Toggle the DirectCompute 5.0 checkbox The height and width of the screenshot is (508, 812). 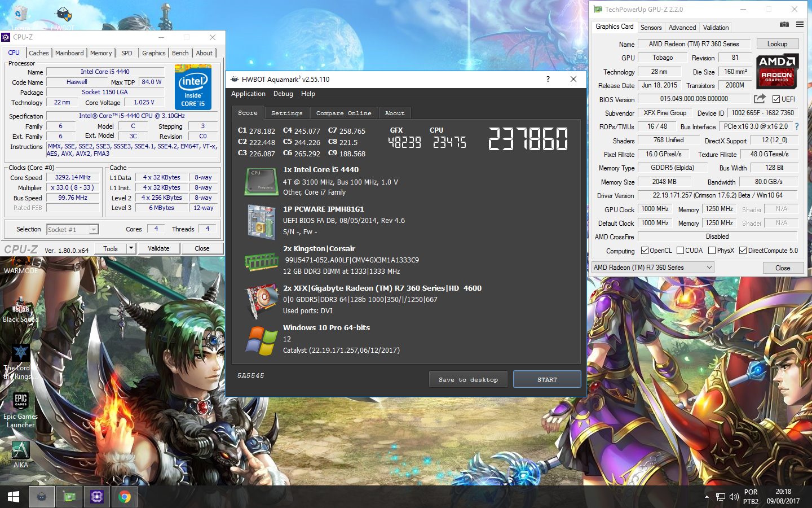point(743,251)
